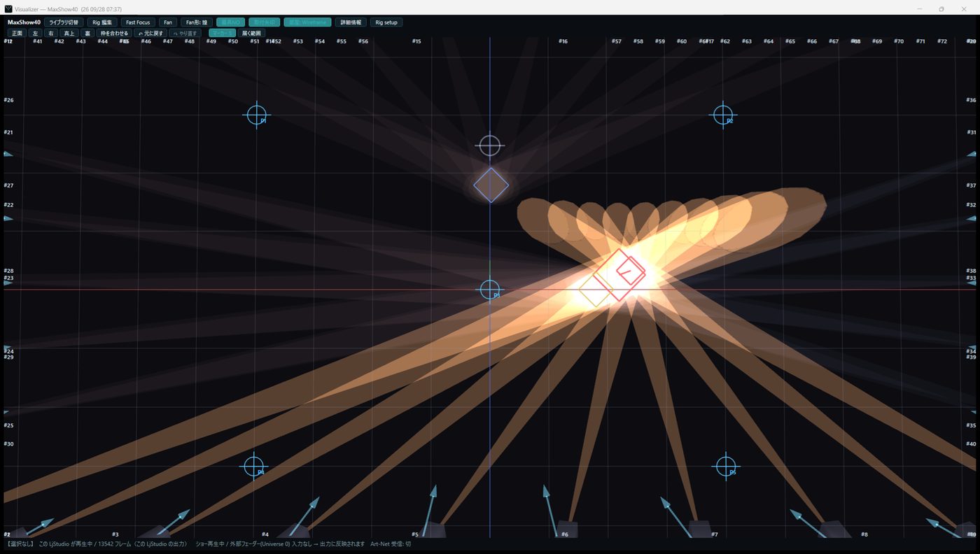
Task: Click the Visualizer app icon in title bar
Action: click(x=8, y=9)
